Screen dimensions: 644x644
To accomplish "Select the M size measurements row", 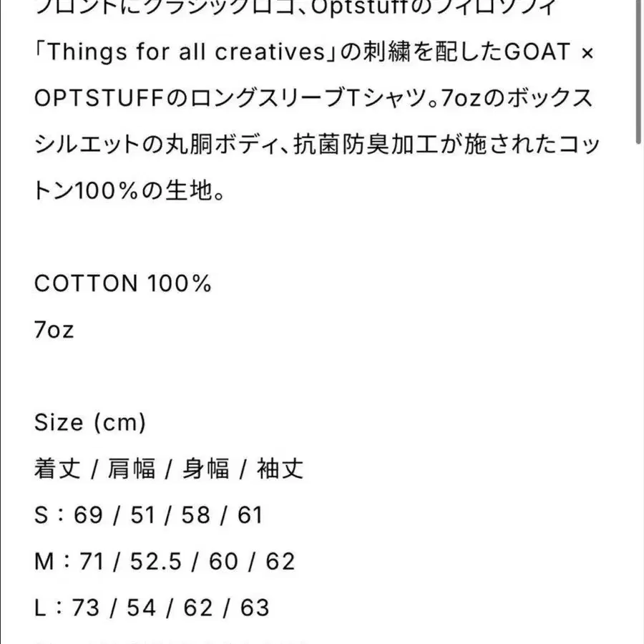I will tap(164, 561).
